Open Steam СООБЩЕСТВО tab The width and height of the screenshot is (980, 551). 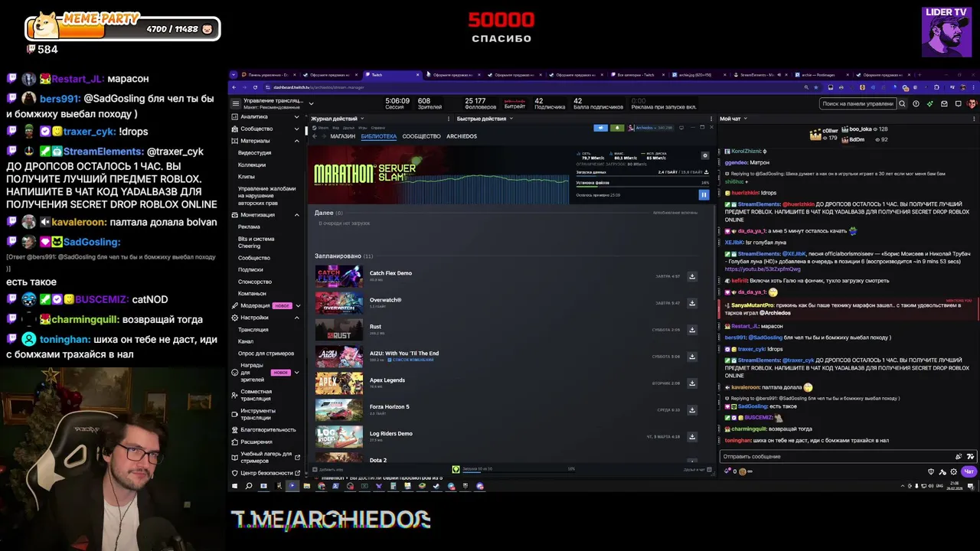click(421, 136)
